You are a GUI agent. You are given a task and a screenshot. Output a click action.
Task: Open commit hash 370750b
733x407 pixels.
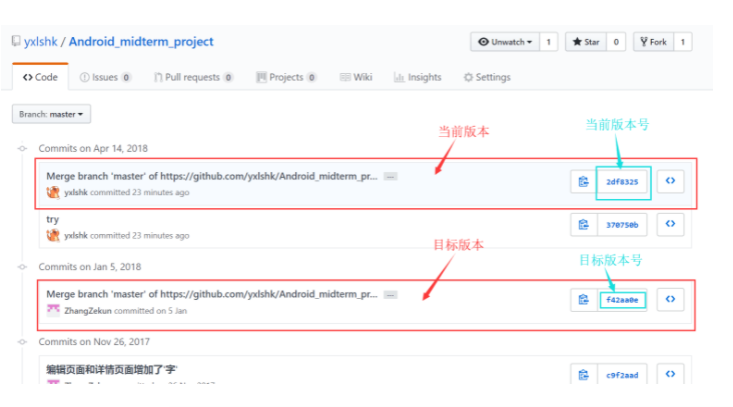tap(622, 225)
